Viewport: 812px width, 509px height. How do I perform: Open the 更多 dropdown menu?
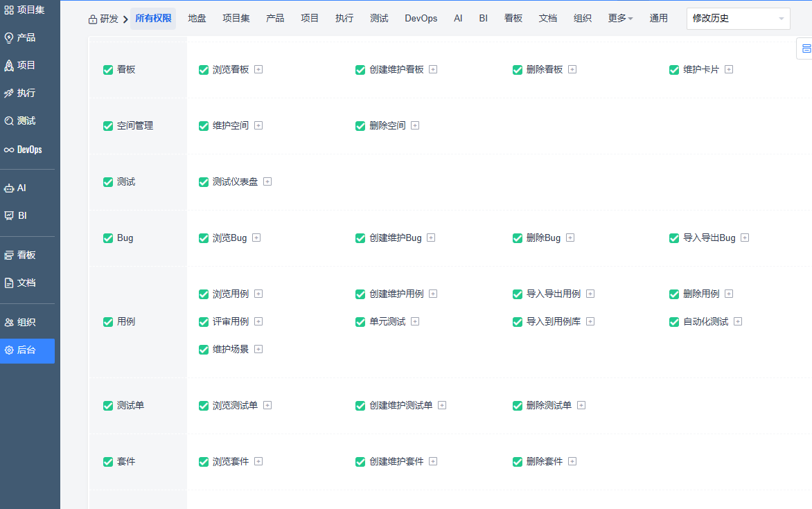tap(620, 19)
